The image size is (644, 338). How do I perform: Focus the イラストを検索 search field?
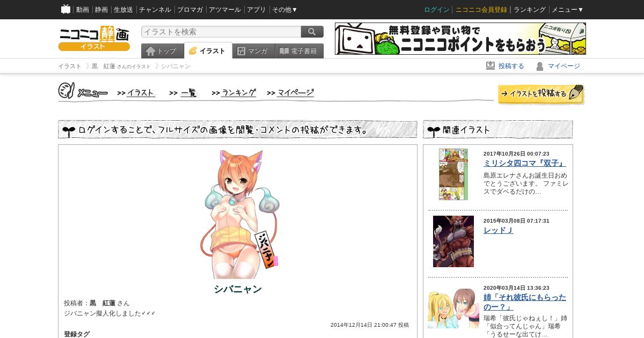pyautogui.click(x=221, y=32)
